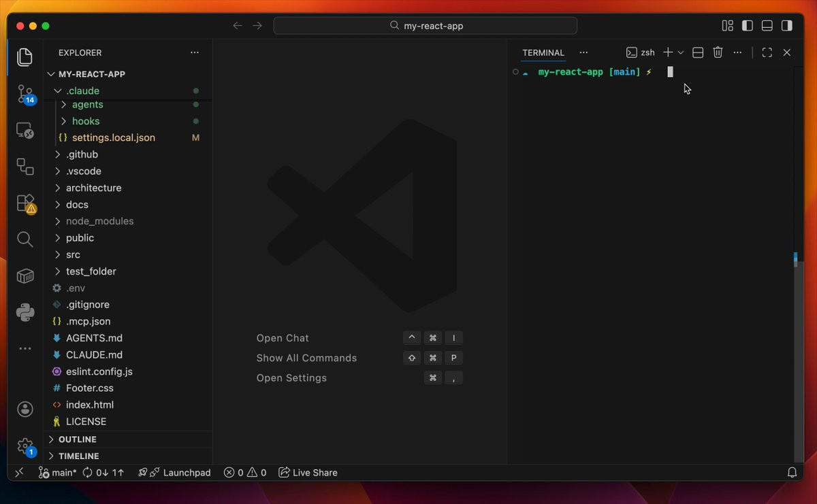Toggle Primary Side Bar visibility
817x504 pixels.
[x=748, y=26]
